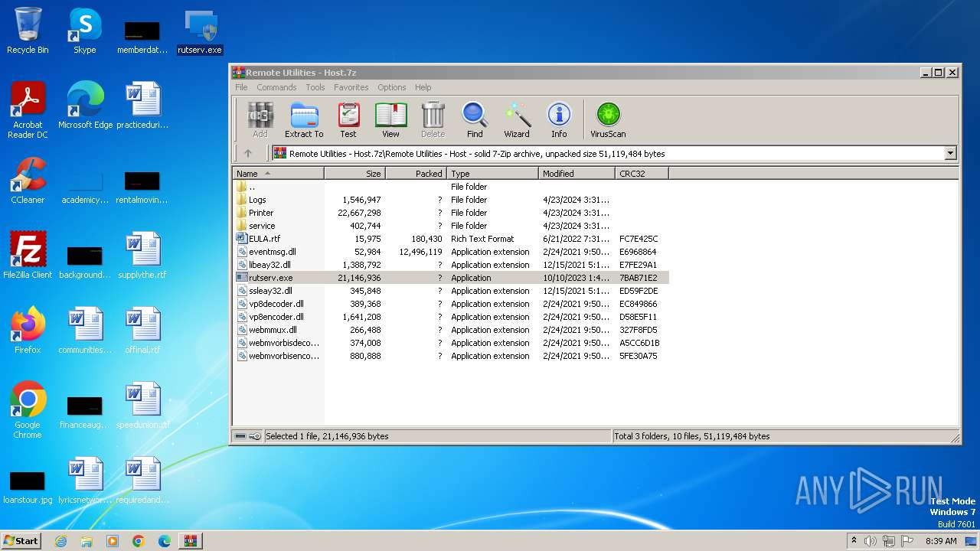Image resolution: width=980 pixels, height=551 pixels.
Task: Click the disk/key icons in the status bar
Action: point(247,436)
